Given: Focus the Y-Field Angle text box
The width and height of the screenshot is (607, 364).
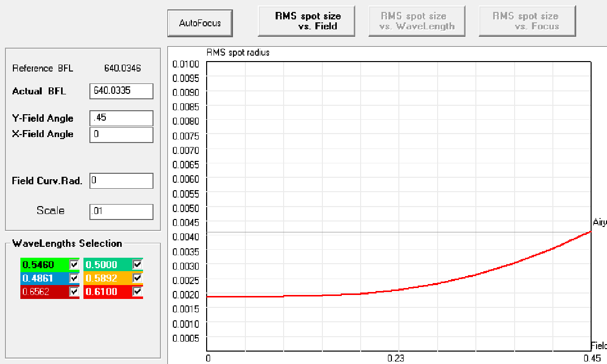Looking at the screenshot, I should coord(121,118).
